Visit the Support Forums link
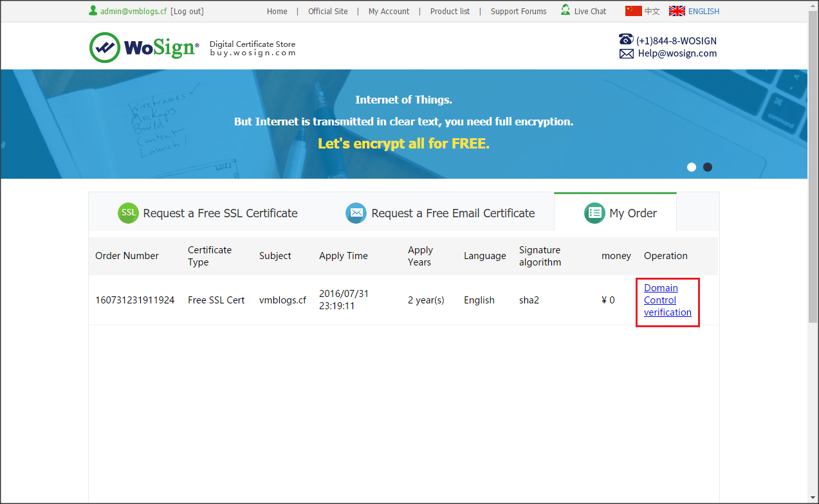 pyautogui.click(x=518, y=12)
